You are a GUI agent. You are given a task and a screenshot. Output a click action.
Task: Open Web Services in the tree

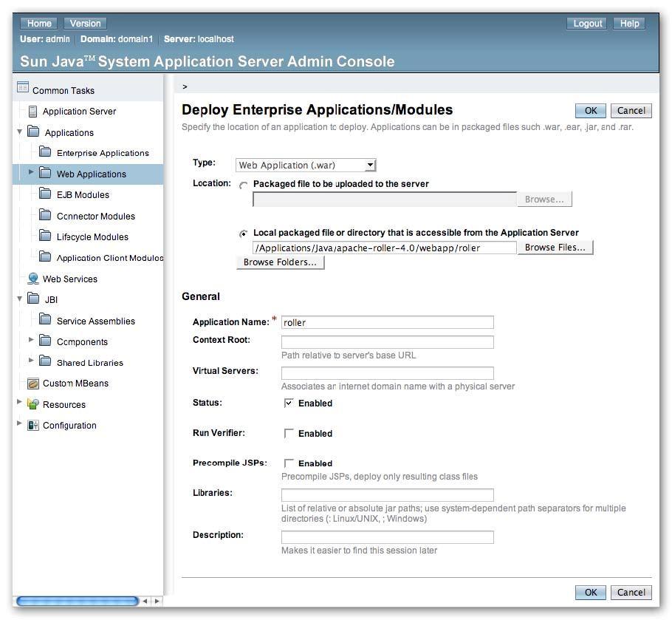[x=70, y=279]
